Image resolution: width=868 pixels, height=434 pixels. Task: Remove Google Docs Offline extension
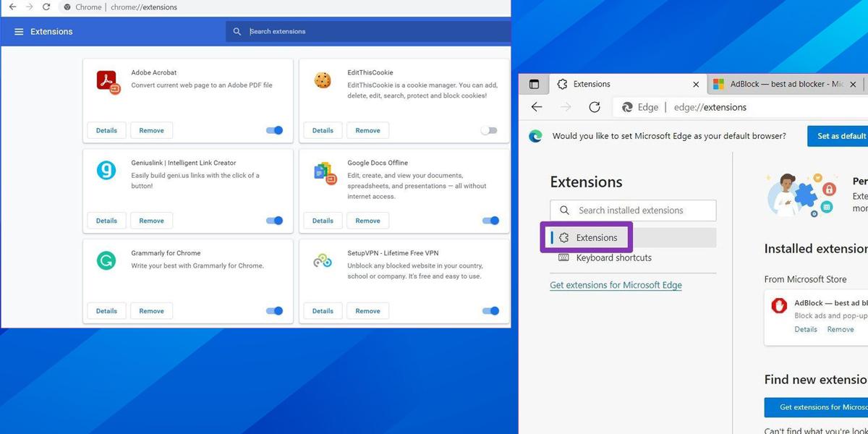pos(367,221)
